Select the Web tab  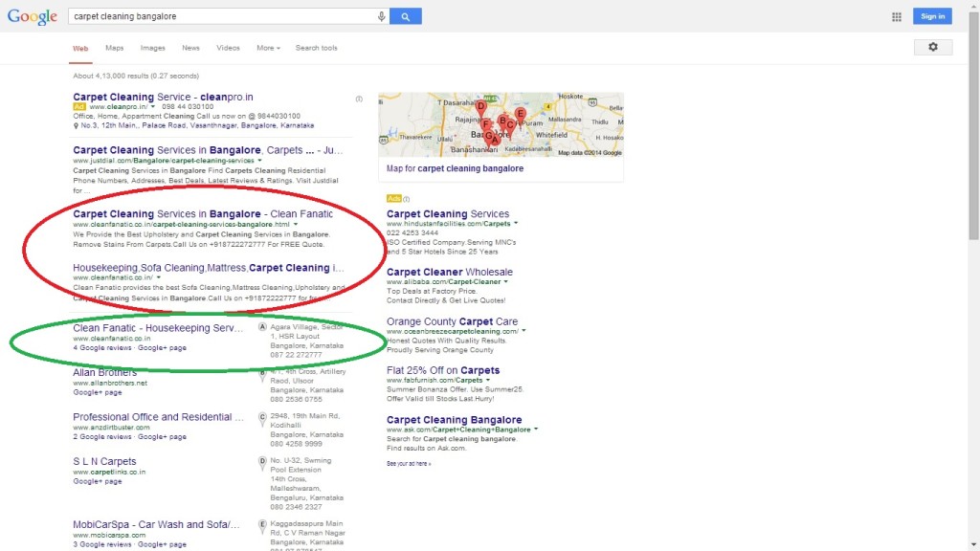click(80, 49)
